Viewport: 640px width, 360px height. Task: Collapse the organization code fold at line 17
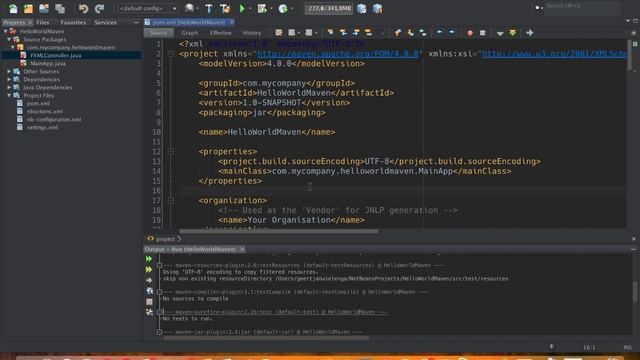point(171,200)
